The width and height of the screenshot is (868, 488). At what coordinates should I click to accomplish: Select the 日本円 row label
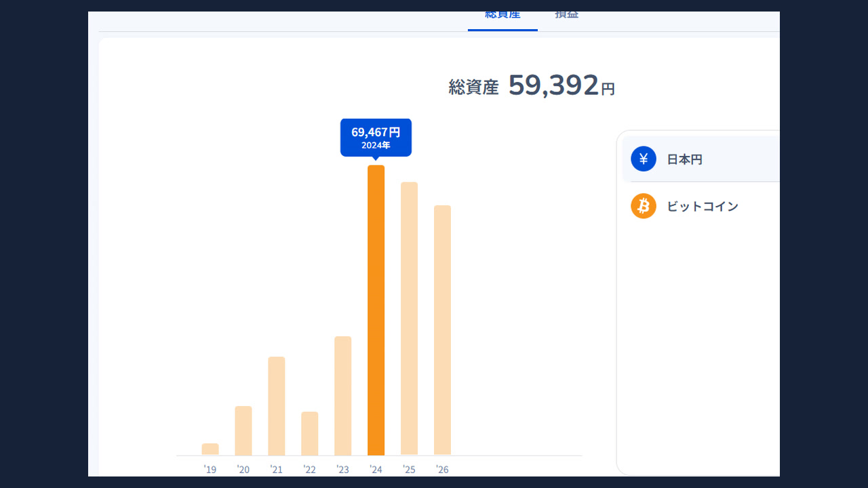(x=685, y=160)
